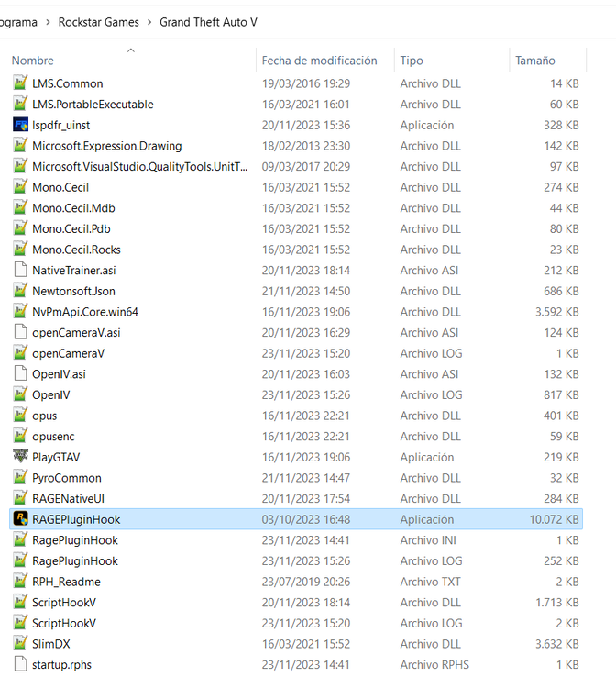Select OpenIV log file name

coord(50,394)
